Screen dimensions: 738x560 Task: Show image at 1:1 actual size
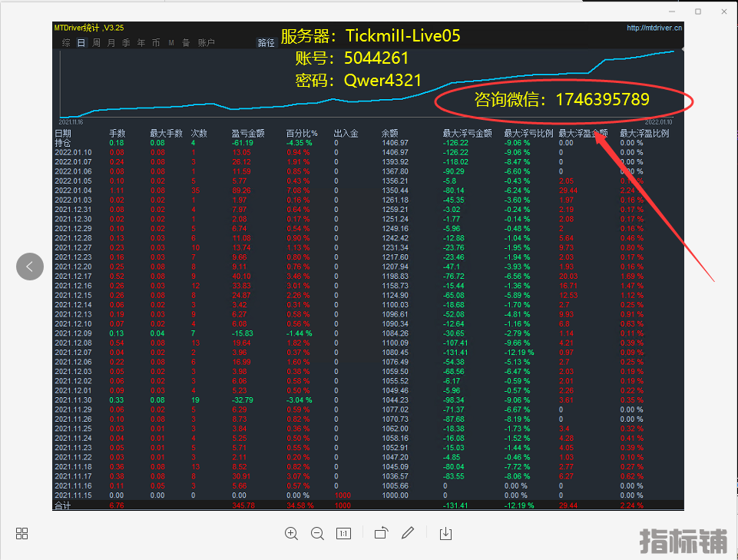[344, 533]
